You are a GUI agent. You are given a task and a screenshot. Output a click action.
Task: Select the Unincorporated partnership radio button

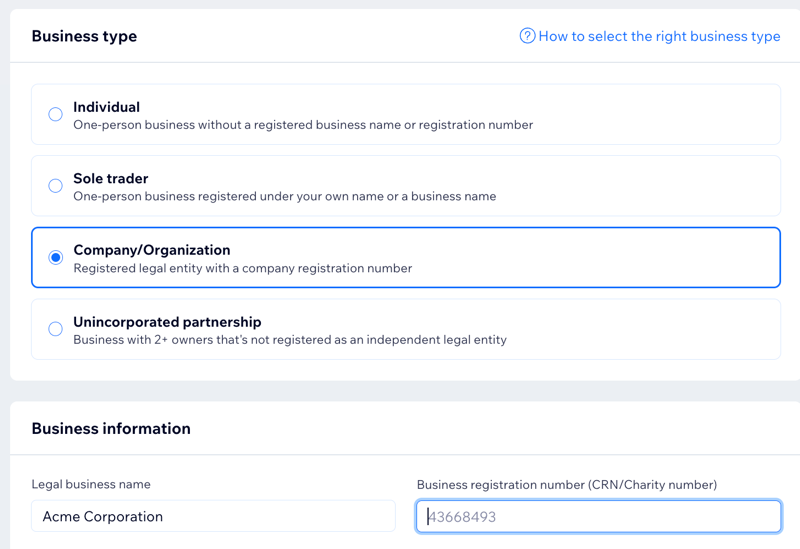56,329
